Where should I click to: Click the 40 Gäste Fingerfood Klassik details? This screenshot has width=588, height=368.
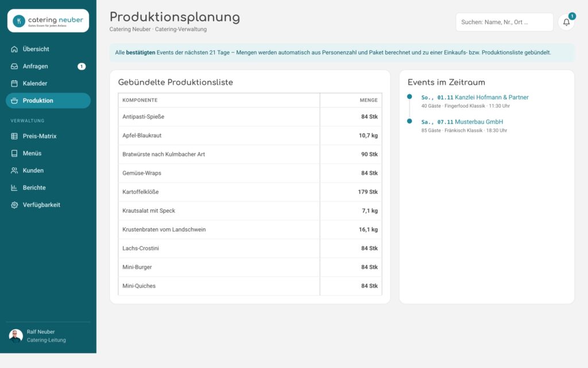[465, 106]
